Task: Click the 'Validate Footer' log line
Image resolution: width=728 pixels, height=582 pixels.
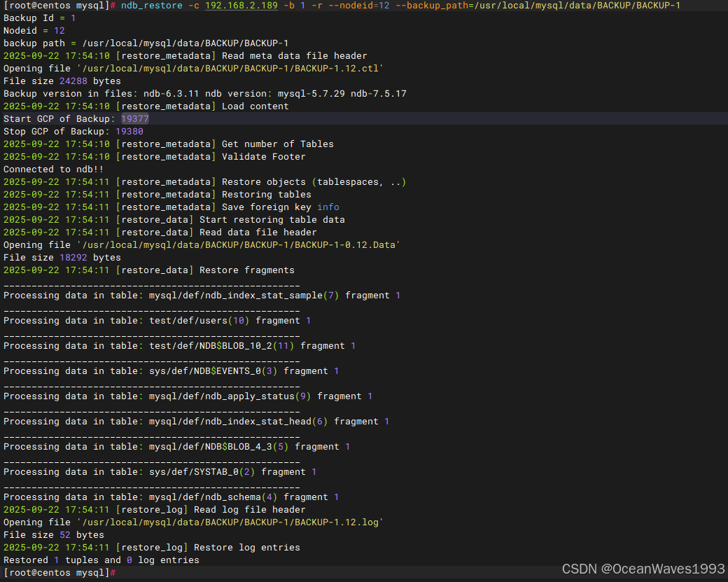Action: point(154,157)
